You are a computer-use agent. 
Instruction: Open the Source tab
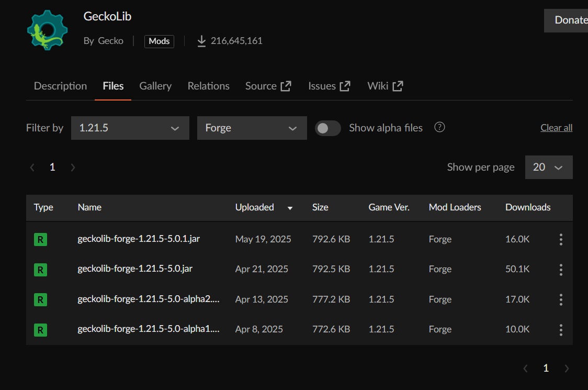click(268, 86)
